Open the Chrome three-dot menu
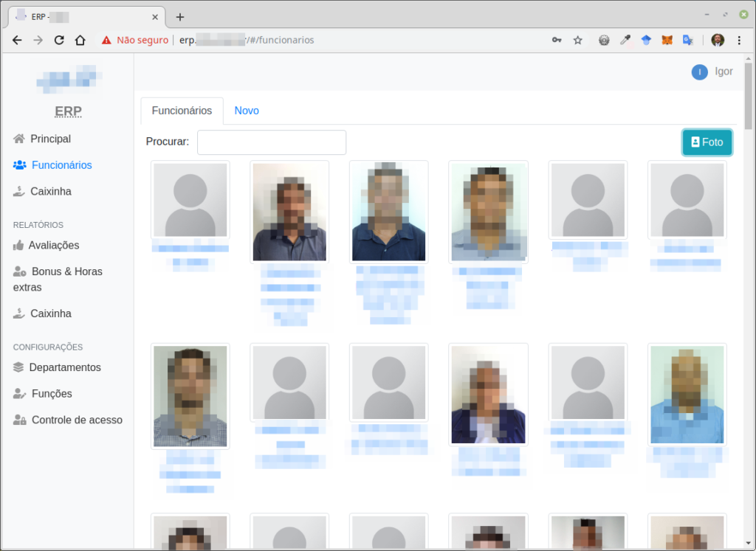 click(x=739, y=40)
